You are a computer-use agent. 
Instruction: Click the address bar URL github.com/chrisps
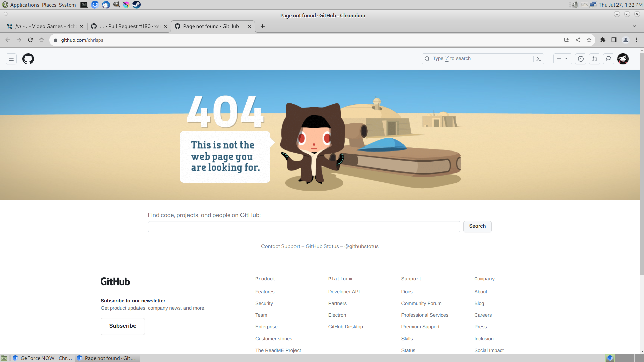click(82, 40)
